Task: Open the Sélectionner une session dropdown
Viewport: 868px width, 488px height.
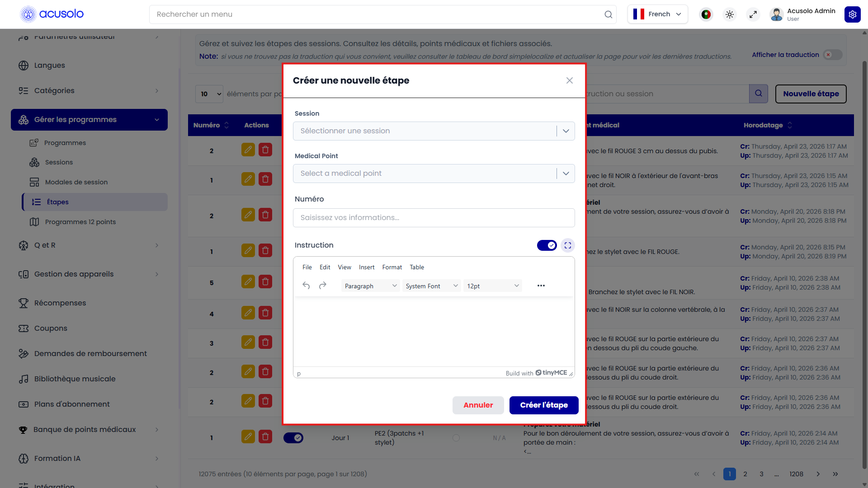Action: click(434, 131)
